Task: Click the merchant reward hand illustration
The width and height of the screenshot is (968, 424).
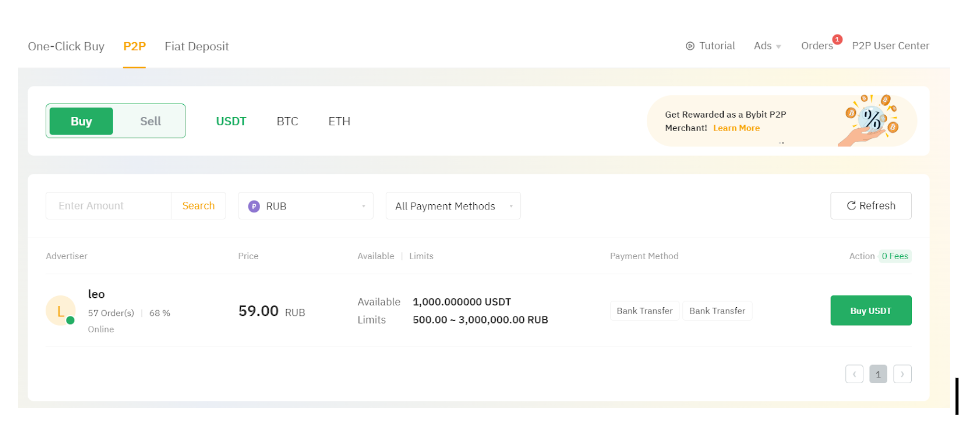Action: (x=868, y=121)
